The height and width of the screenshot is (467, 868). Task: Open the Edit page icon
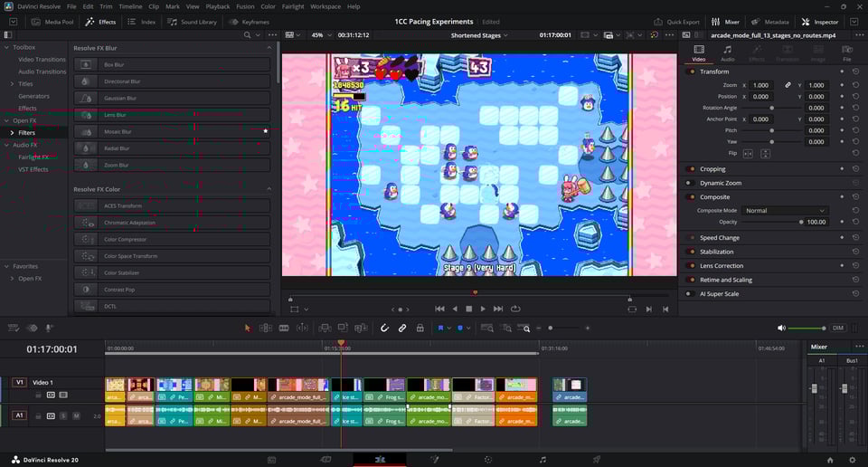coord(380,459)
